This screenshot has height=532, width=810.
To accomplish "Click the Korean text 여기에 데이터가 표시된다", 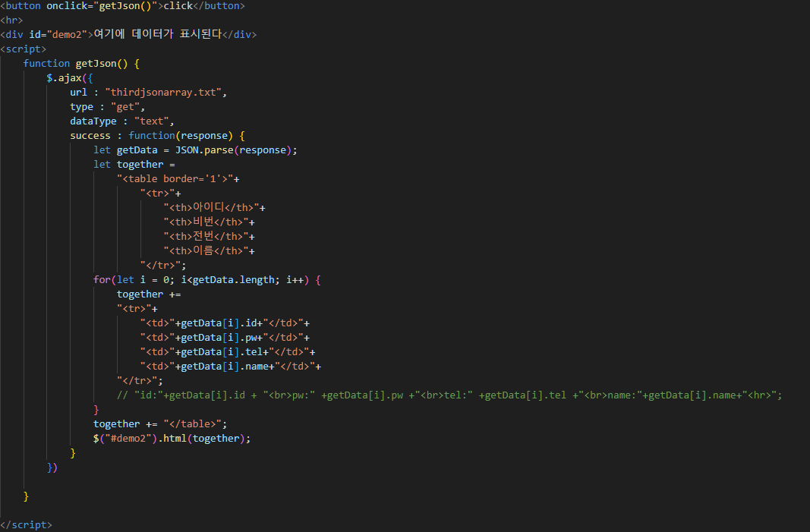I will 158,35.
